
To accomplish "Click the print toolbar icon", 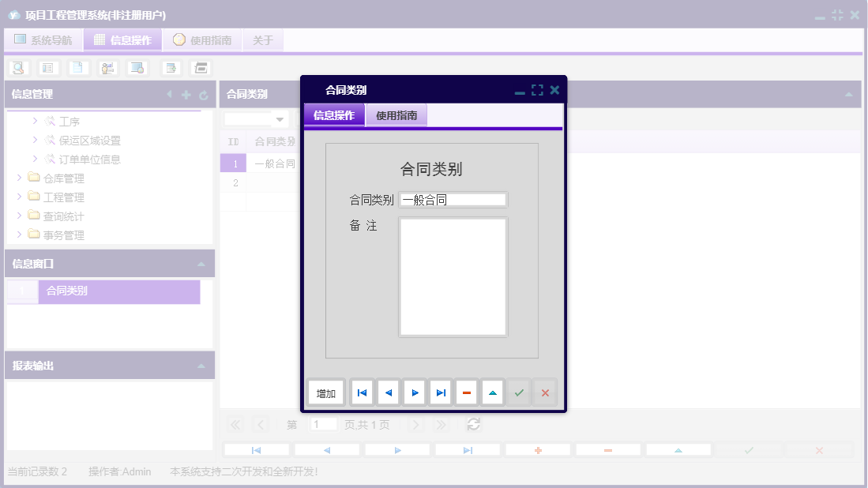I will tap(200, 67).
